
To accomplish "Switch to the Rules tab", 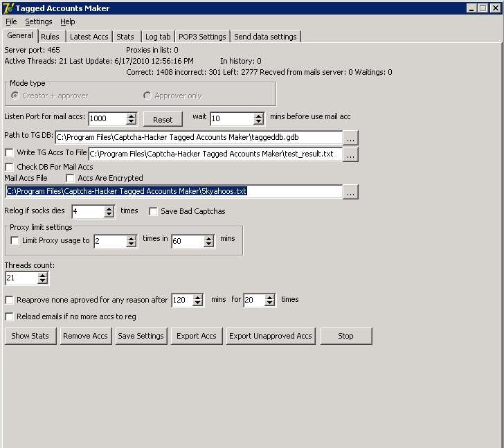I will tap(50, 37).
